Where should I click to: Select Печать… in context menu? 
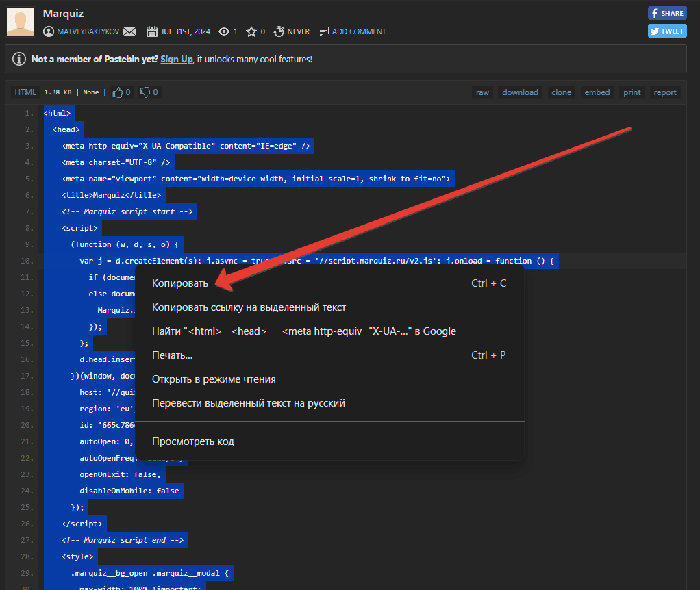(329, 355)
